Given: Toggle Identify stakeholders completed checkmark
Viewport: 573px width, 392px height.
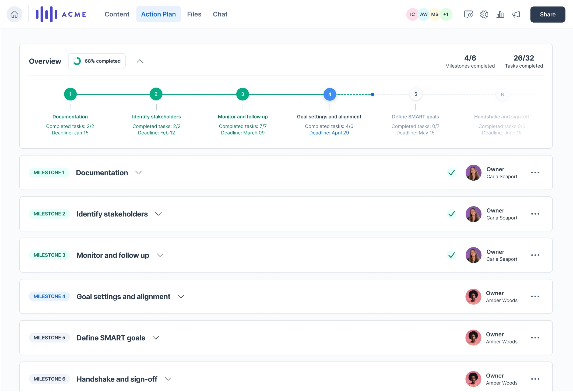Looking at the screenshot, I should tap(451, 214).
